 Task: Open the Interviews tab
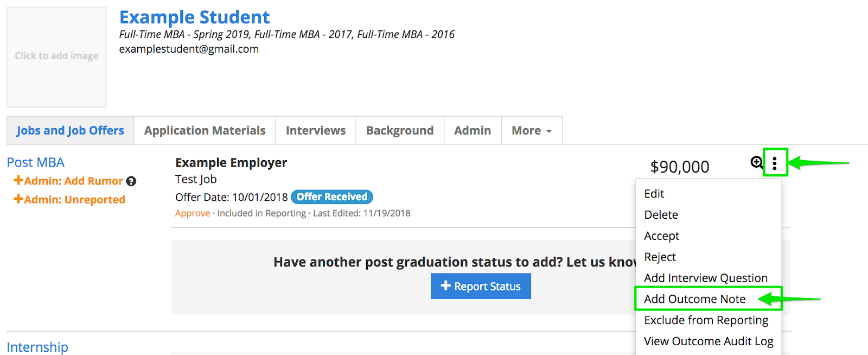click(x=315, y=131)
